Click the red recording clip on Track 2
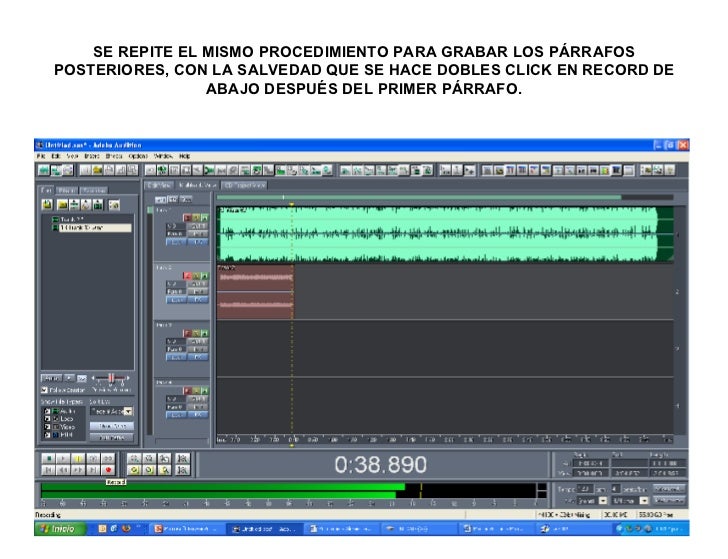Screen dimensions: 728x559 click(x=255, y=292)
